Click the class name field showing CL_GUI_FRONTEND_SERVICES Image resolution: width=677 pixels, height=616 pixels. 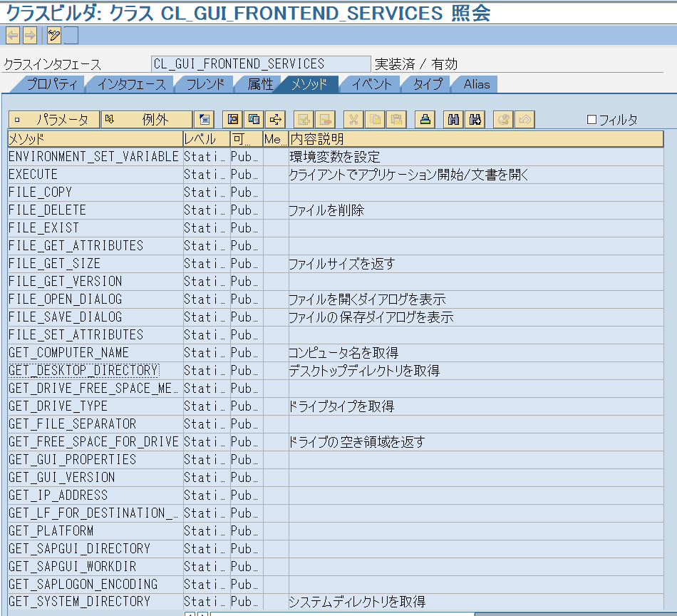(260, 63)
